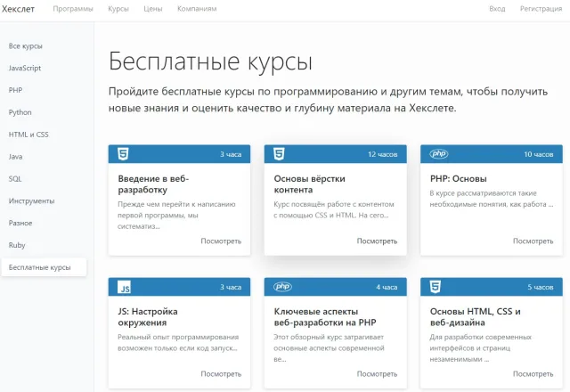
Task: Select Все курсы in the sidebar
Action: click(x=26, y=46)
